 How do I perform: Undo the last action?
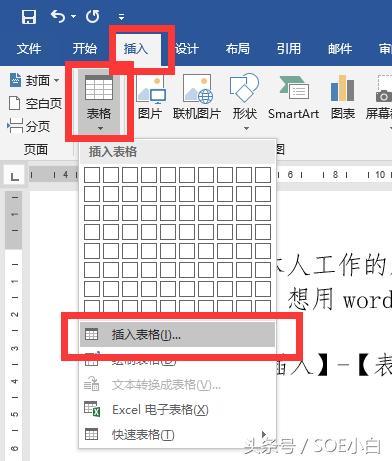(x=58, y=16)
